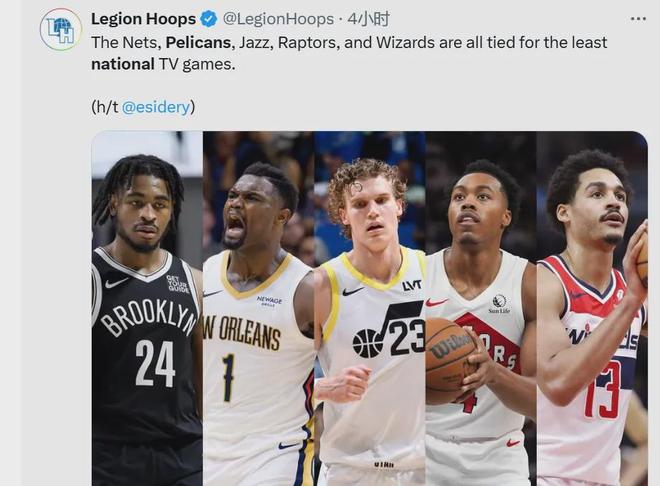The width and height of the screenshot is (660, 486).
Task: Click the Jazz note logo on jersey
Action: (389, 330)
